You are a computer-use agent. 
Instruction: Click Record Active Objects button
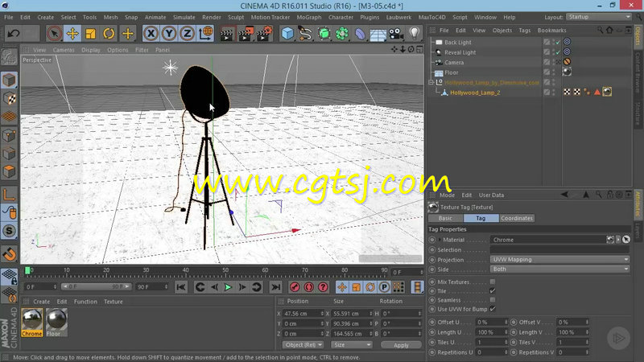click(295, 287)
